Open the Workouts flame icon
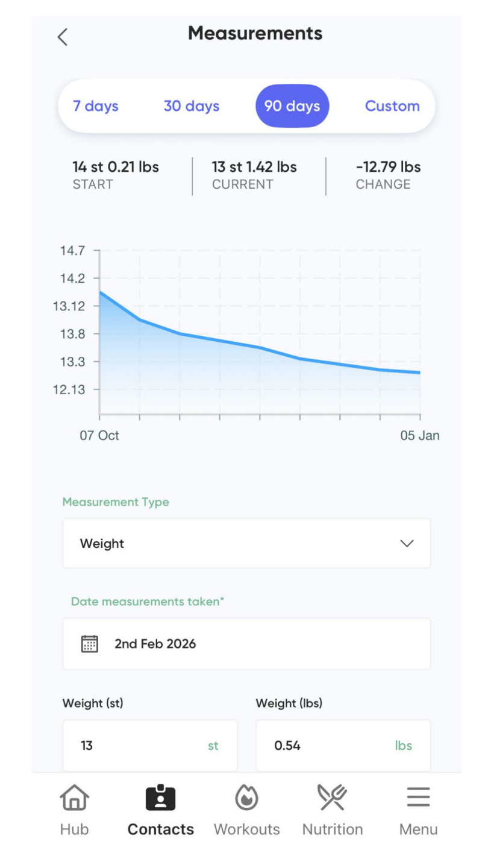Viewport: 488px width, 868px height. [x=246, y=798]
